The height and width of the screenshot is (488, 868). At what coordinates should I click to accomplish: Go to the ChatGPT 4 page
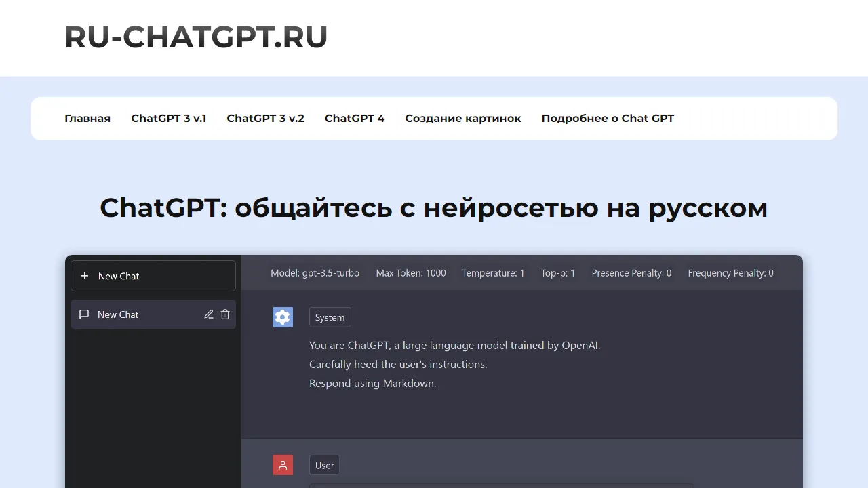click(x=355, y=119)
